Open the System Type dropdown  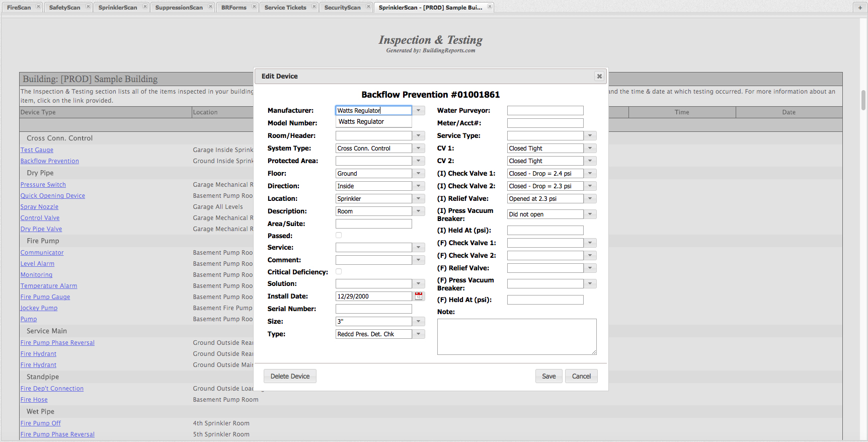419,148
